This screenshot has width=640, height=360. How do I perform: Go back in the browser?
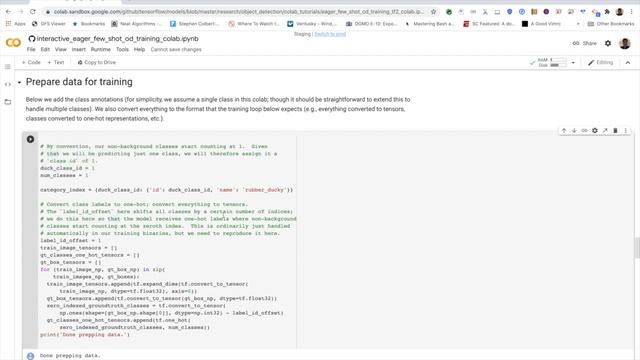click(9, 12)
